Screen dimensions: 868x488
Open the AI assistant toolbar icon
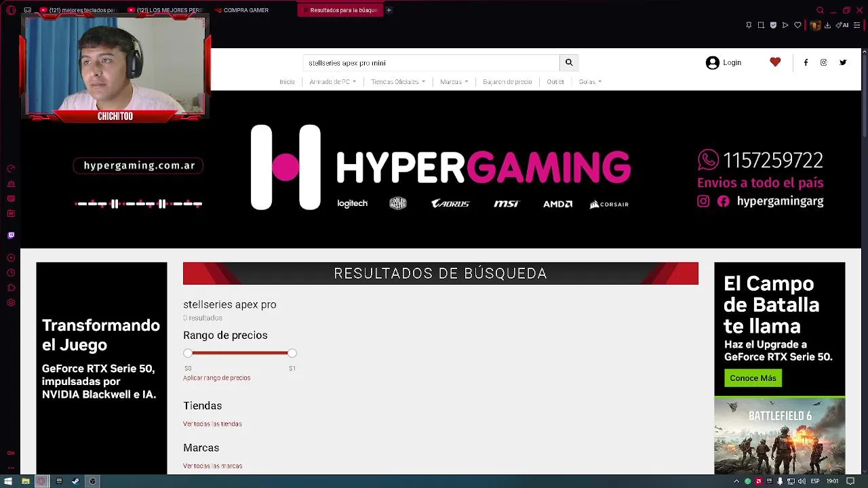[843, 25]
